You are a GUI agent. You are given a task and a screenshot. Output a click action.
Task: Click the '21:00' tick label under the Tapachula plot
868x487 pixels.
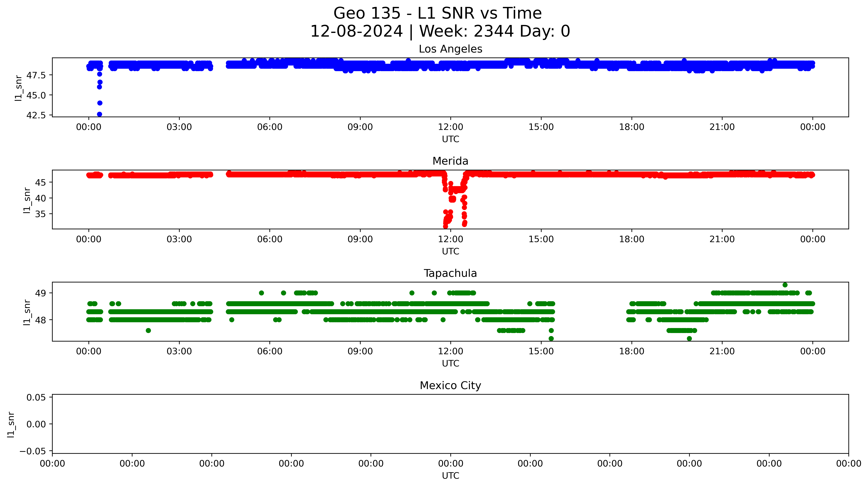(x=722, y=351)
